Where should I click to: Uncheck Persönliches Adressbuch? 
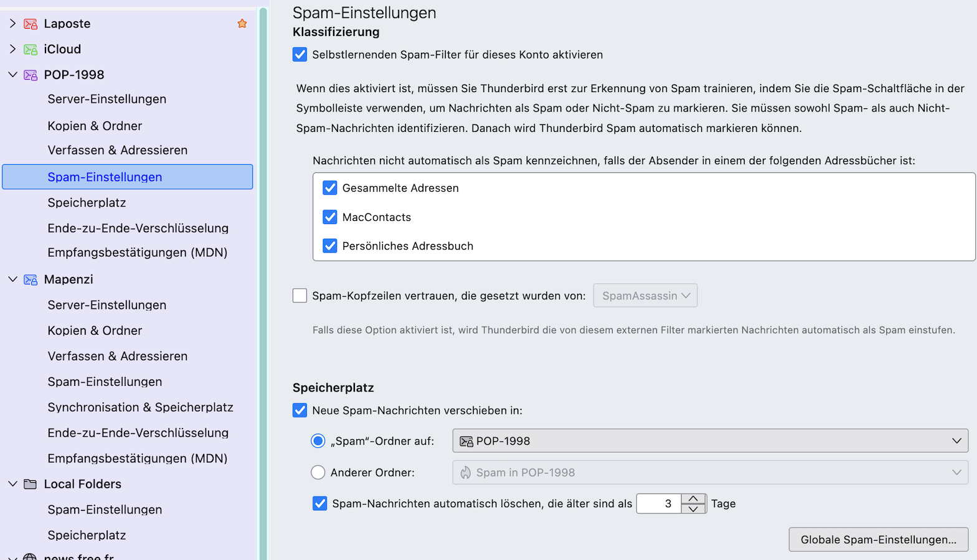coord(330,246)
